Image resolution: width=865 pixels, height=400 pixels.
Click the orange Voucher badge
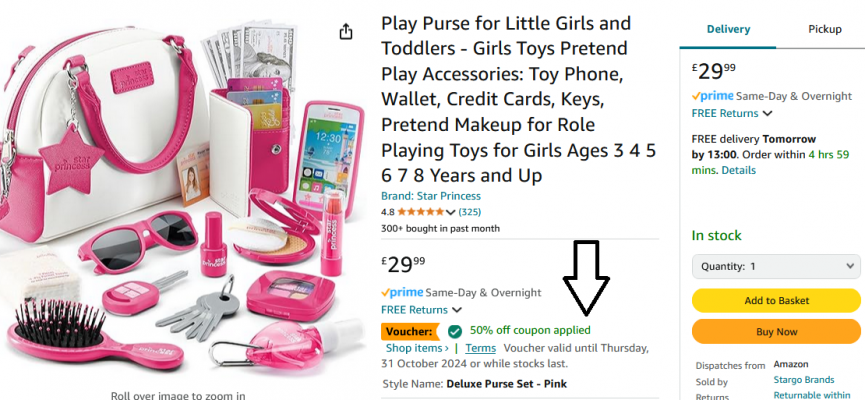click(410, 332)
